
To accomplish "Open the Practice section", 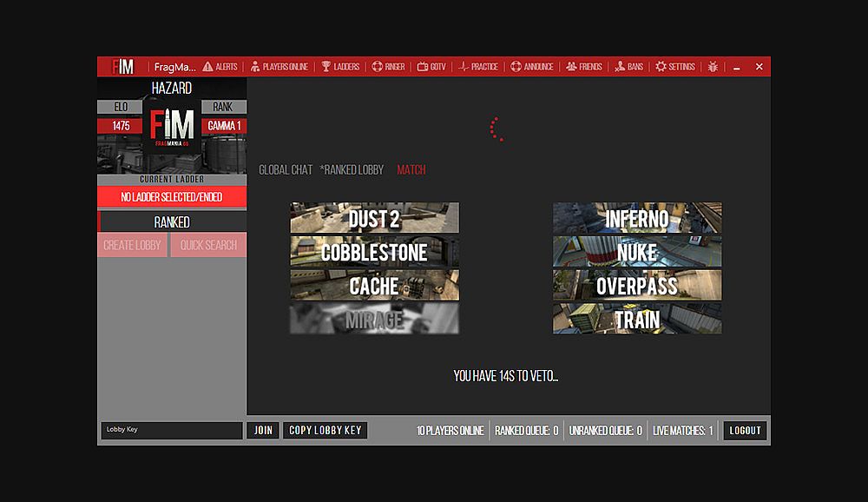I will point(478,67).
